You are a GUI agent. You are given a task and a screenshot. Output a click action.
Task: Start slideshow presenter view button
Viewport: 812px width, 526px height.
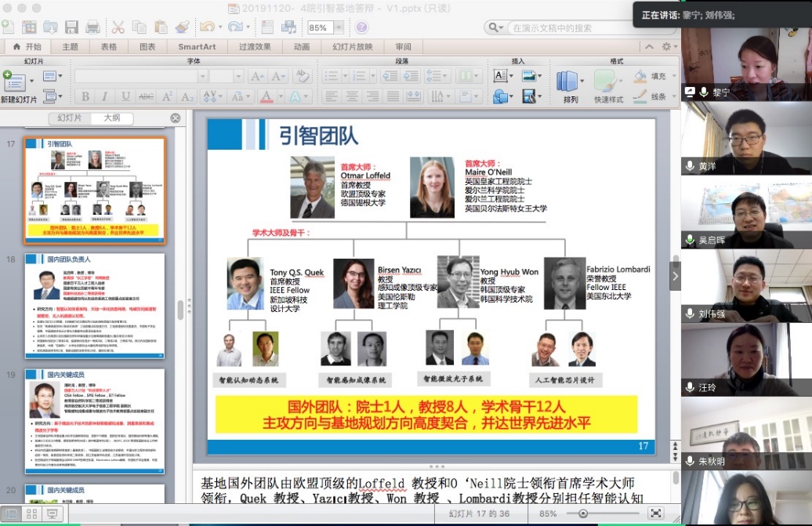[53, 514]
